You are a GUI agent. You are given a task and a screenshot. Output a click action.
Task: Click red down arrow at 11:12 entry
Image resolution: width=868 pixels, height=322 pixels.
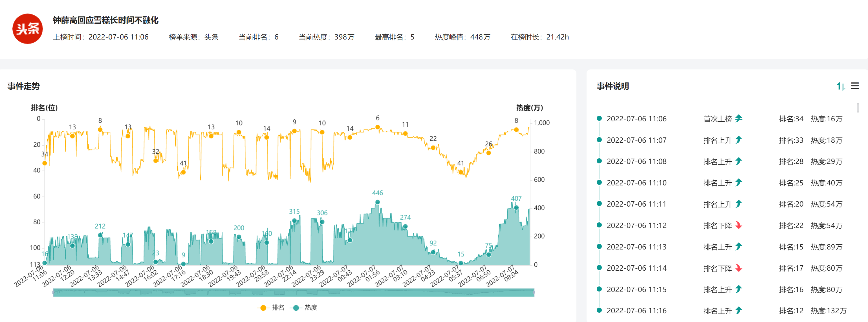click(x=739, y=225)
